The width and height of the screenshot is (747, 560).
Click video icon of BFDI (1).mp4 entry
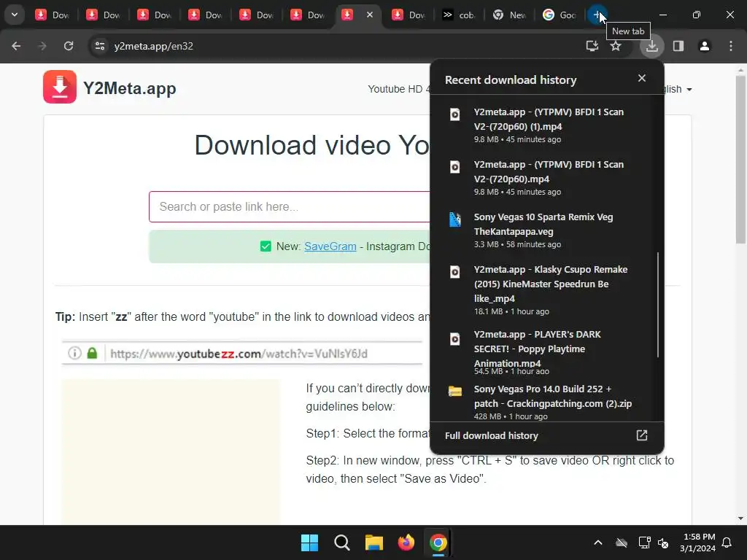point(455,114)
